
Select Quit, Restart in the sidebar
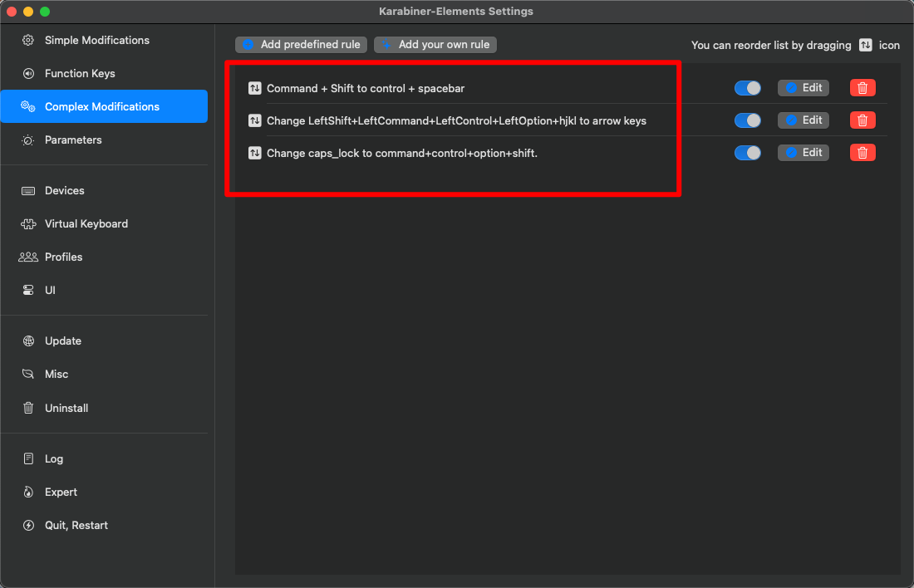104,525
